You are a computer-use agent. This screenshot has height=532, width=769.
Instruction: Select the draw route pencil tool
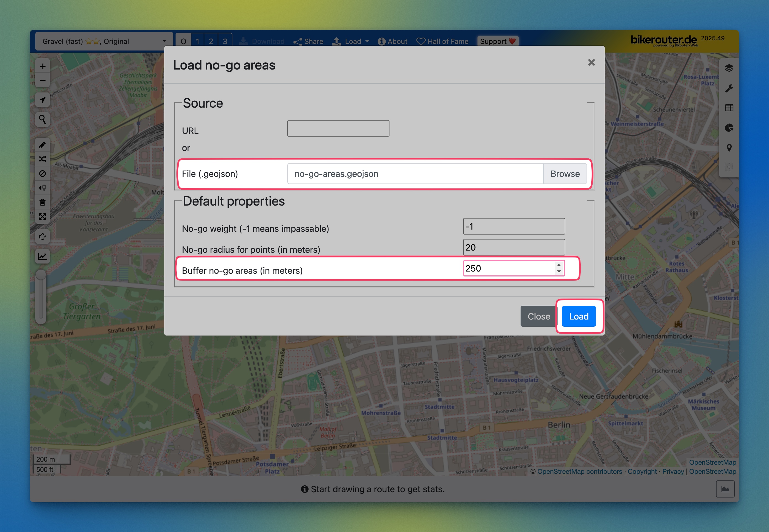(42, 145)
